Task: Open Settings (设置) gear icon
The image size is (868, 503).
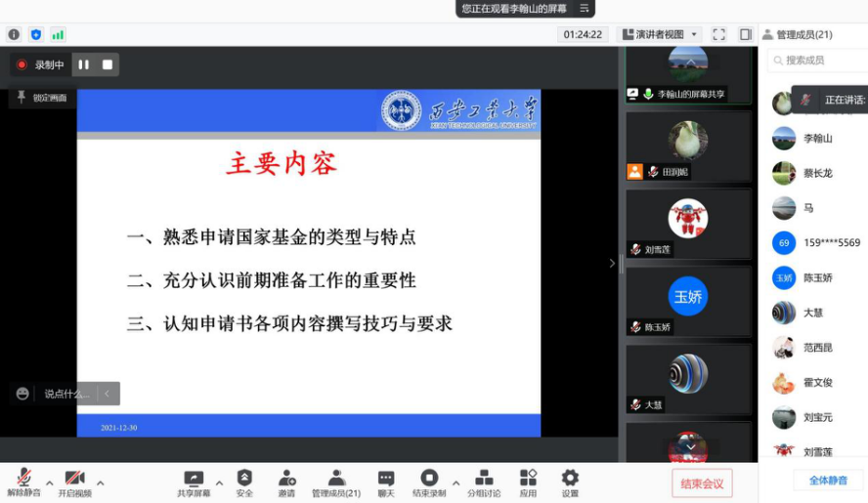Action: pyautogui.click(x=570, y=482)
